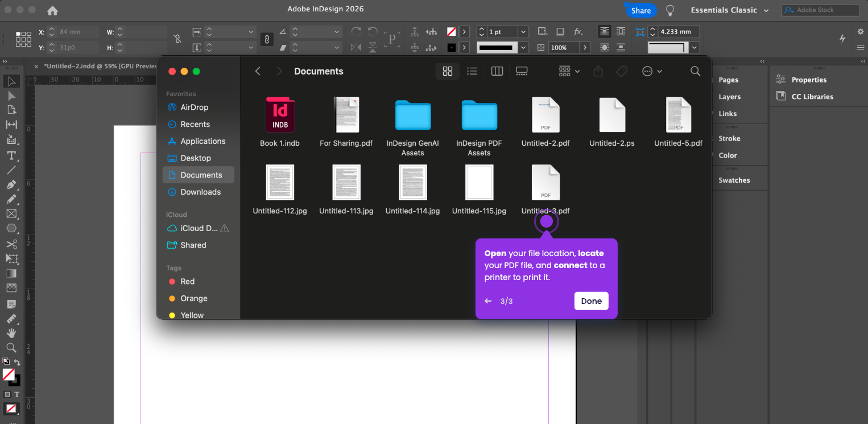
Task: Open the stroke style dropdown
Action: [x=523, y=47]
